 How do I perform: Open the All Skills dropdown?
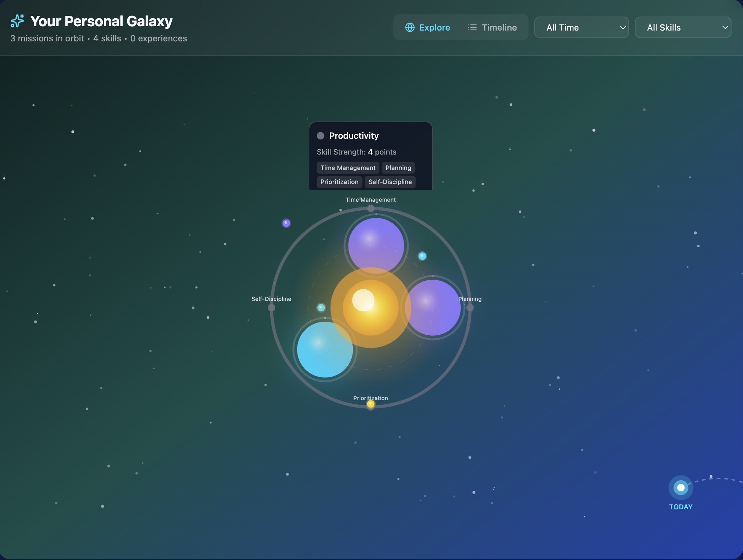click(x=682, y=27)
